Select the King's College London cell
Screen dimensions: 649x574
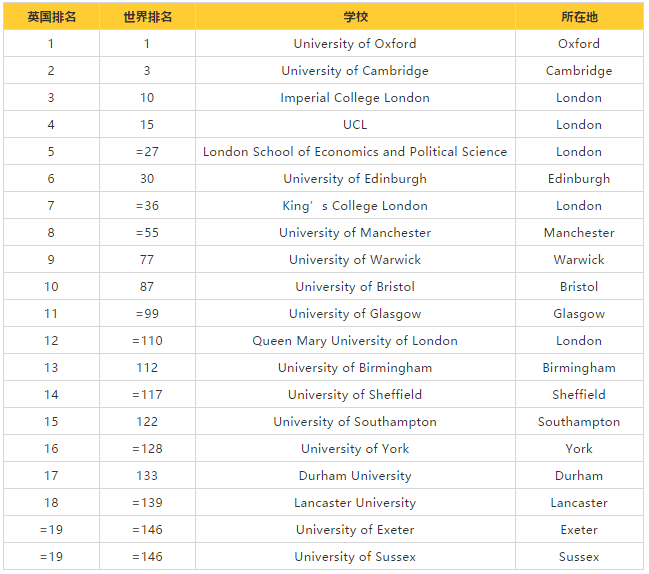point(355,206)
